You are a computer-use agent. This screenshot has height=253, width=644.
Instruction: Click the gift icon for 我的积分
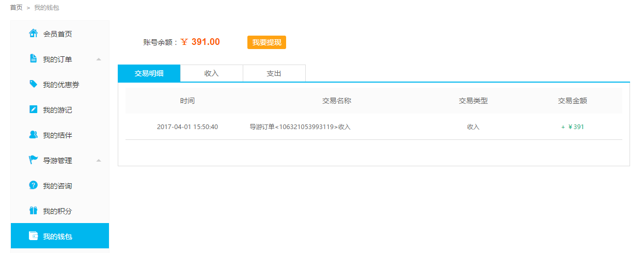tap(33, 211)
